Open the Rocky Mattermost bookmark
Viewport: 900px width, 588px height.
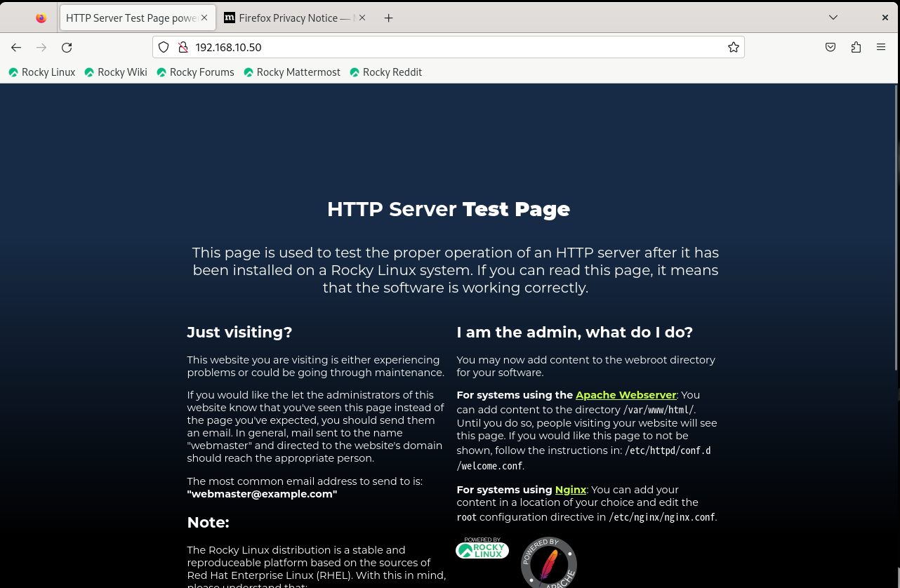pyautogui.click(x=292, y=72)
